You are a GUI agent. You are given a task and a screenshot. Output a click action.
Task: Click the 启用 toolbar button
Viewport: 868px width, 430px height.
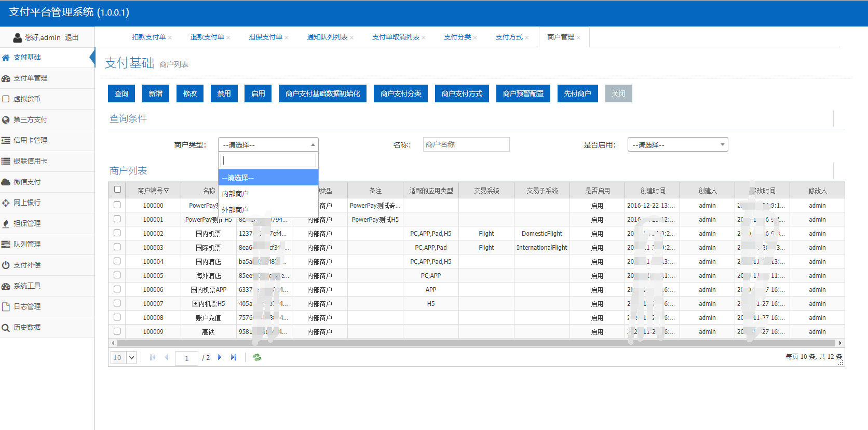tap(258, 93)
